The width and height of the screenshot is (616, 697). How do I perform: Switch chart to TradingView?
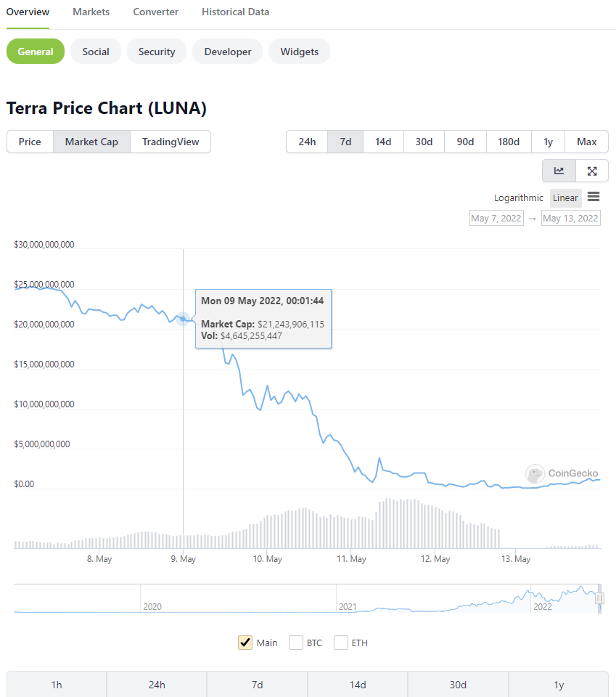(171, 142)
